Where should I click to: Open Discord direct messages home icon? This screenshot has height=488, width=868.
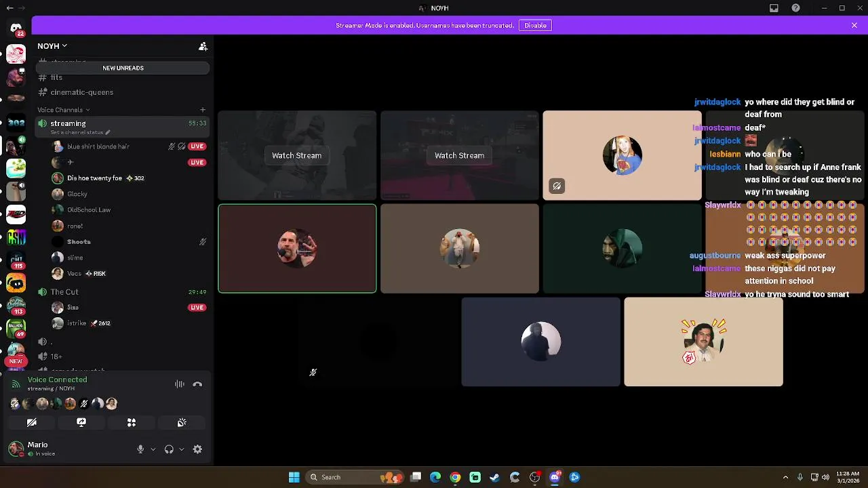click(x=16, y=28)
